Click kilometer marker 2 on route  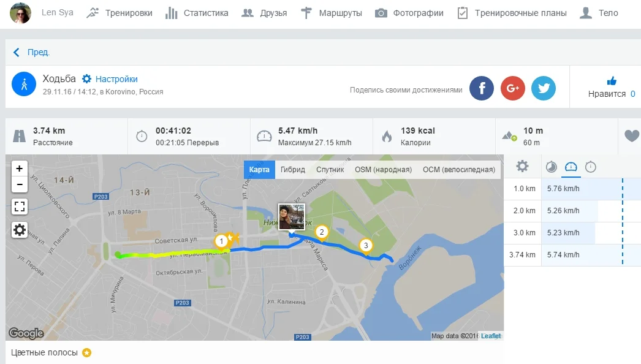tap(322, 232)
